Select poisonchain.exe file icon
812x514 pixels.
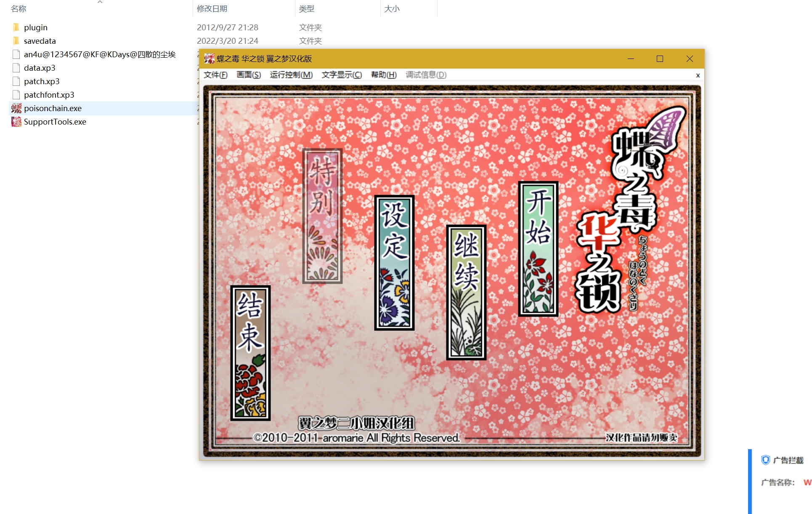(x=16, y=108)
